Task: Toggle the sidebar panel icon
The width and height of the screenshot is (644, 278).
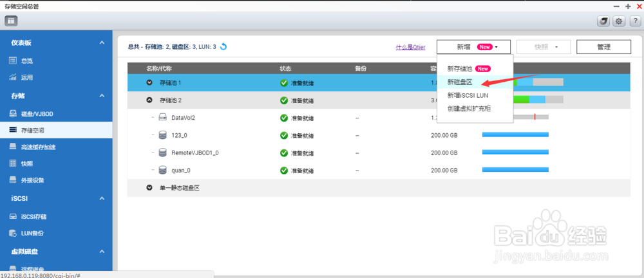Action: (11, 20)
